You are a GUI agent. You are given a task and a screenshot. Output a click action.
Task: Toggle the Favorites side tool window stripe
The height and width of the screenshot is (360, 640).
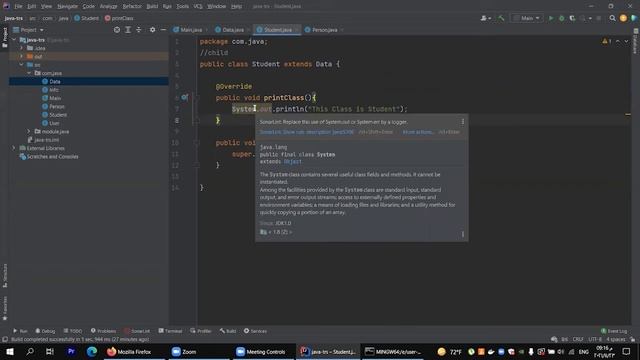pos(5,308)
